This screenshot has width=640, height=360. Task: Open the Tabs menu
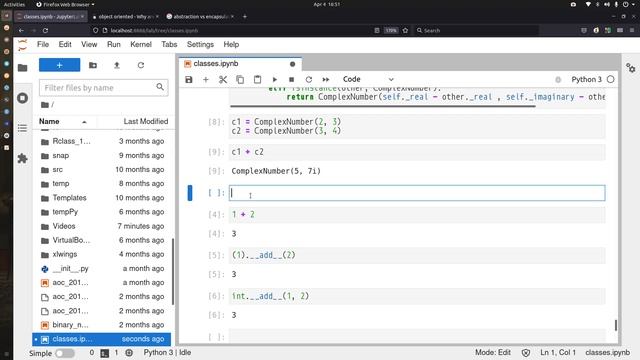point(169,44)
